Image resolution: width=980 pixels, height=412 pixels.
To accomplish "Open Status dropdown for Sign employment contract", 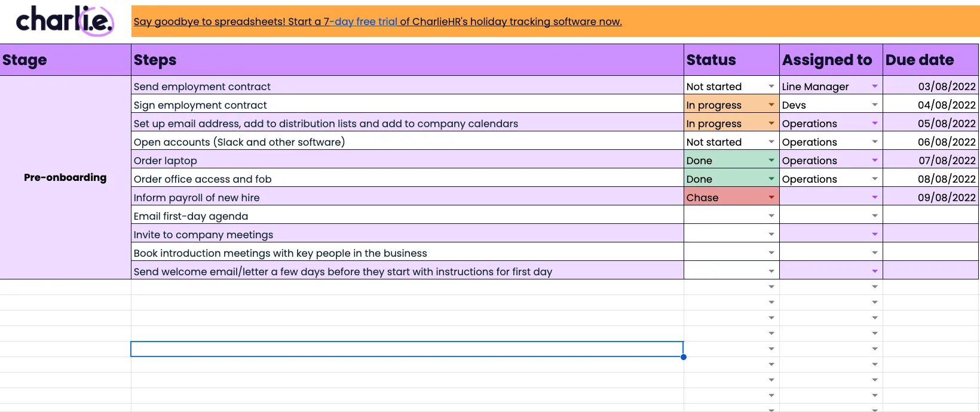I will pos(771,105).
